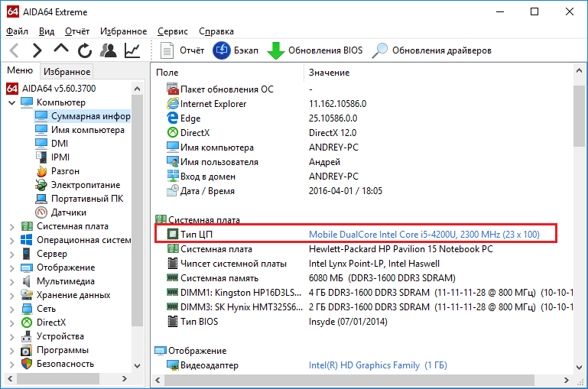This screenshot has width=588, height=389.
Task: Select the Пакет обновления ОС row
Action: click(362, 89)
